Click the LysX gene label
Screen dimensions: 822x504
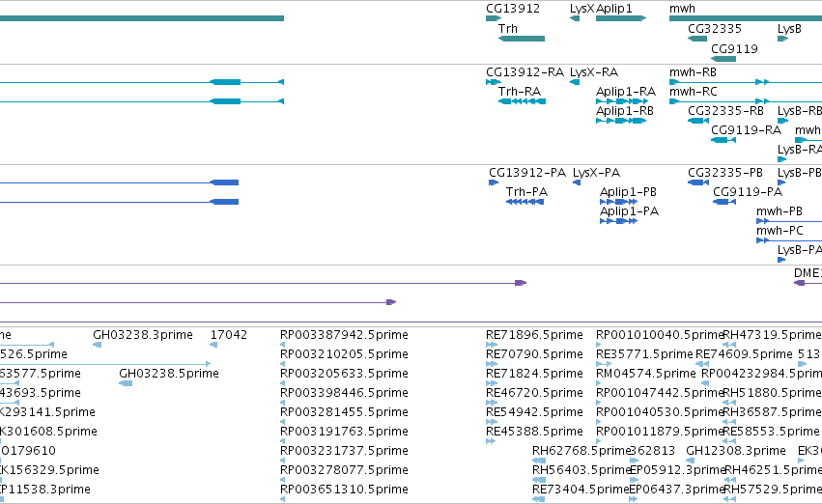click(x=581, y=9)
